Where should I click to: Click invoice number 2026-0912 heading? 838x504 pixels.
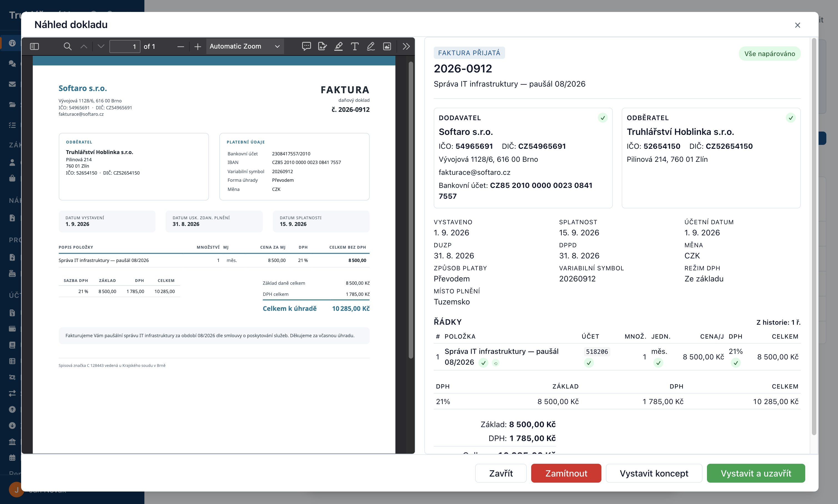[x=463, y=69]
